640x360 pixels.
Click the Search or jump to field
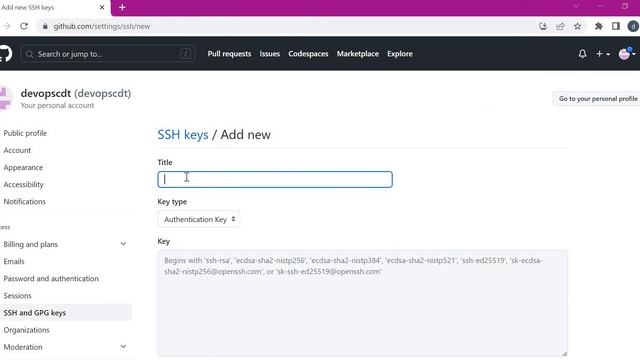[108, 53]
